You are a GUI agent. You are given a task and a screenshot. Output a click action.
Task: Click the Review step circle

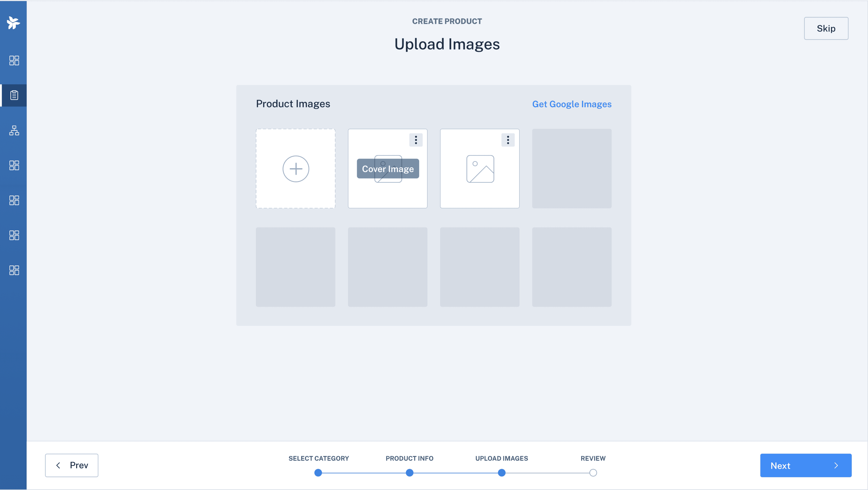tap(593, 473)
